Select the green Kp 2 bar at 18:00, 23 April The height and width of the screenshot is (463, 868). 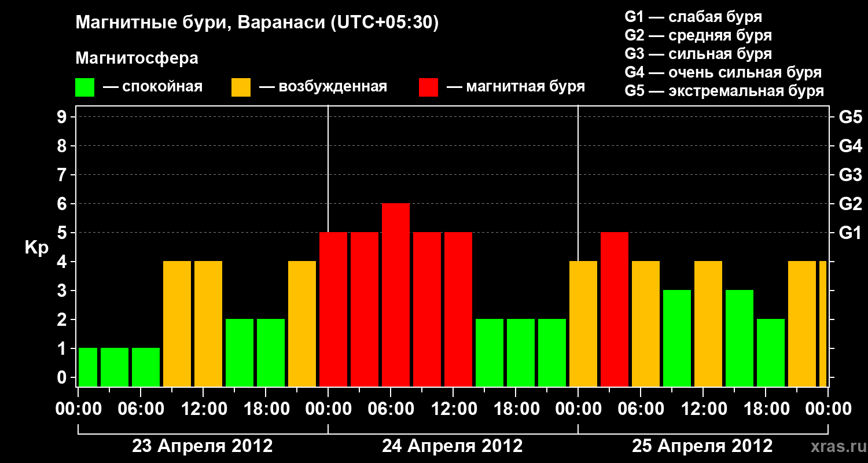pyautogui.click(x=271, y=353)
